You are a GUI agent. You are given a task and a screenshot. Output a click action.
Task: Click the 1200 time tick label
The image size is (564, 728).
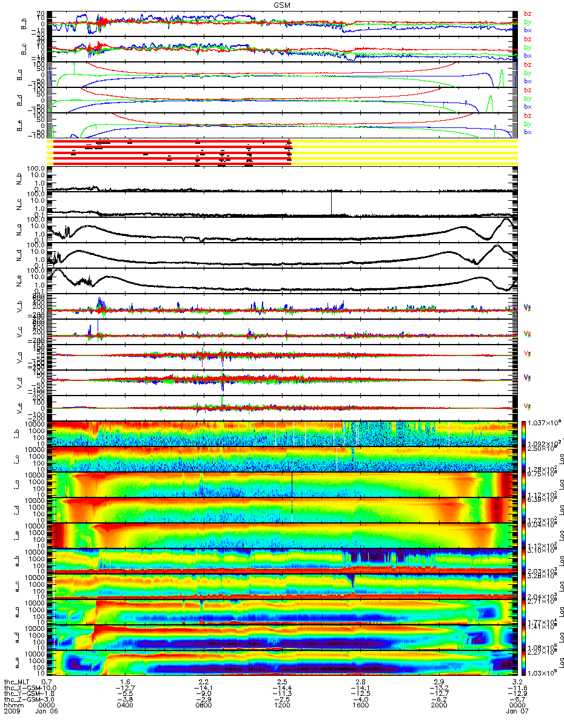[281, 706]
